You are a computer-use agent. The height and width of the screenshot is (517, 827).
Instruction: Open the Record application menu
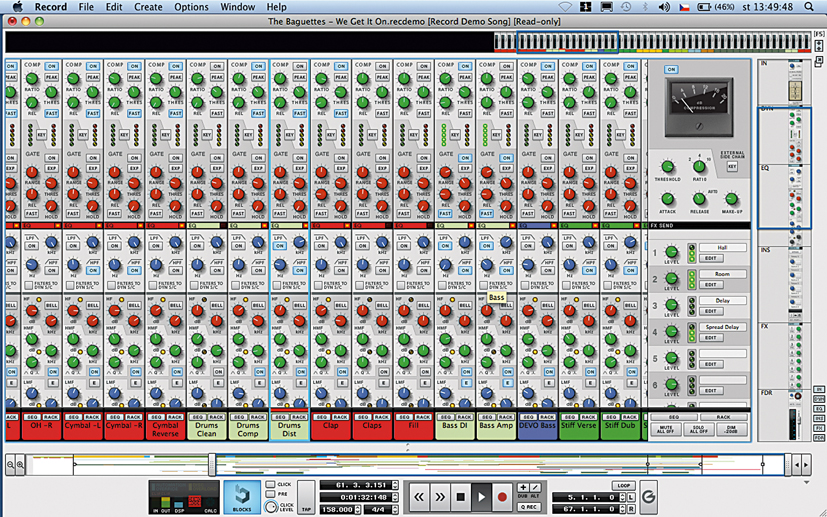(x=51, y=7)
